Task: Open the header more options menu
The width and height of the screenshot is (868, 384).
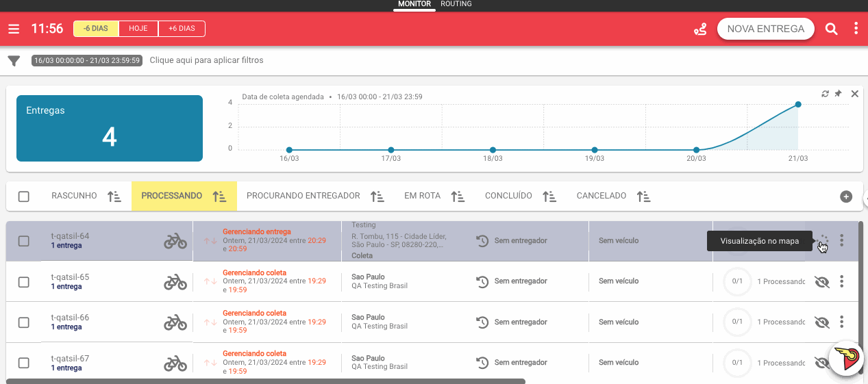Action: [856, 29]
